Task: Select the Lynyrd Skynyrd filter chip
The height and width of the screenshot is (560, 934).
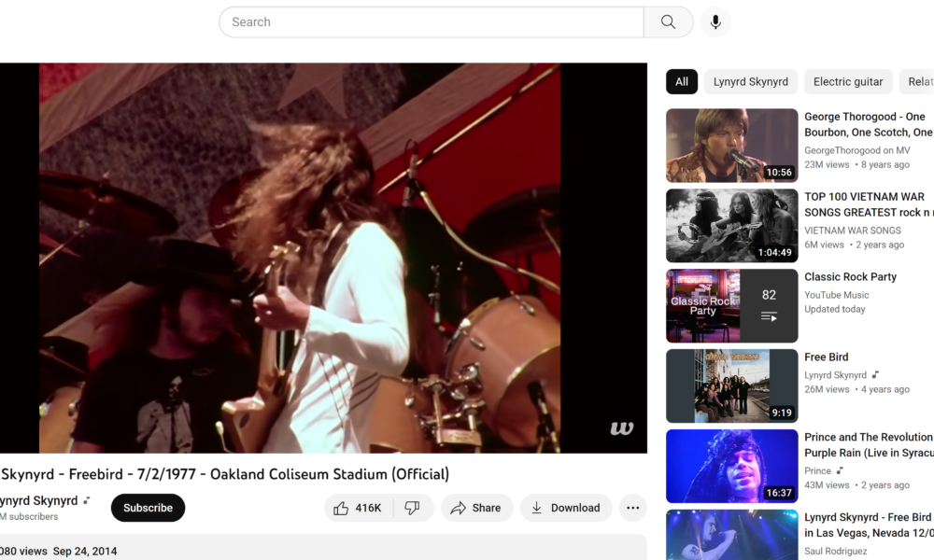Action: coord(751,81)
